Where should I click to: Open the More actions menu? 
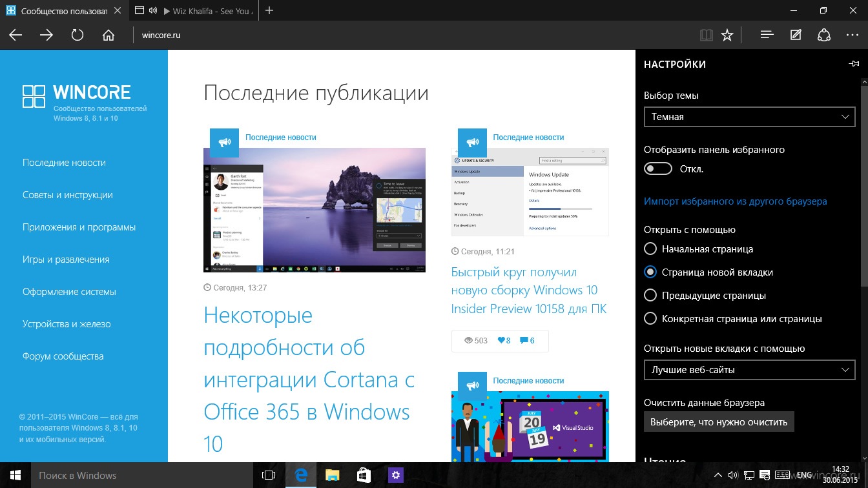(852, 35)
